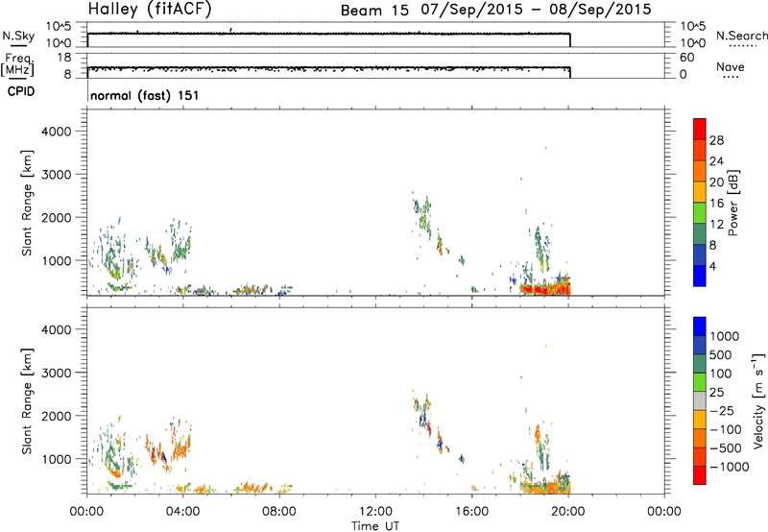Click the '28' Power color bar label
Screen dimensions: 768x532
coord(716,140)
